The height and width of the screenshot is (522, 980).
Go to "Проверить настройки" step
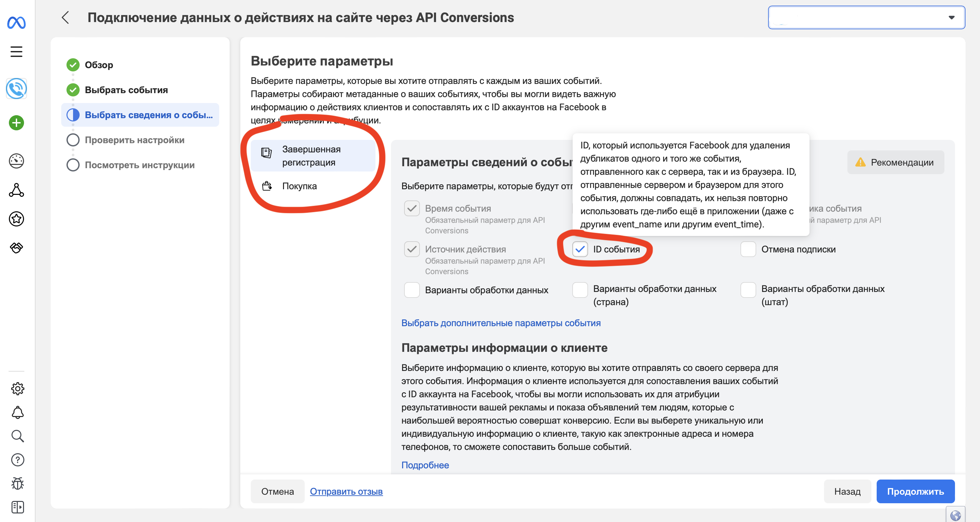[x=134, y=140]
